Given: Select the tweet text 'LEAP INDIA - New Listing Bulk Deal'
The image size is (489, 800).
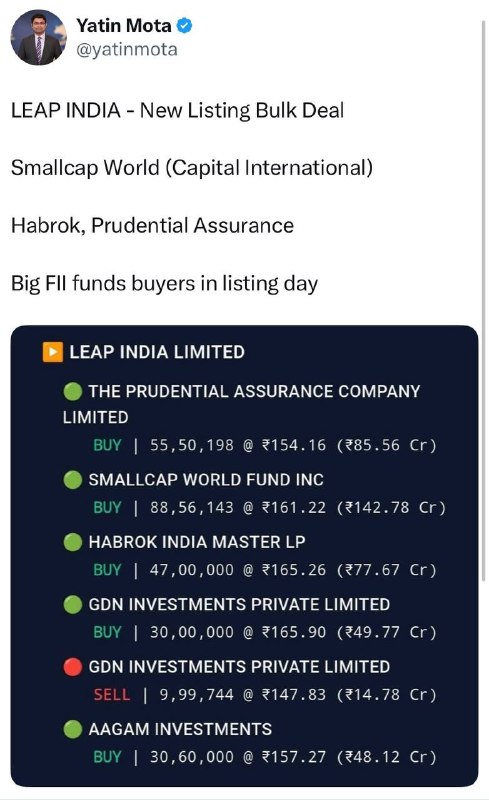Looking at the screenshot, I should pos(178,110).
